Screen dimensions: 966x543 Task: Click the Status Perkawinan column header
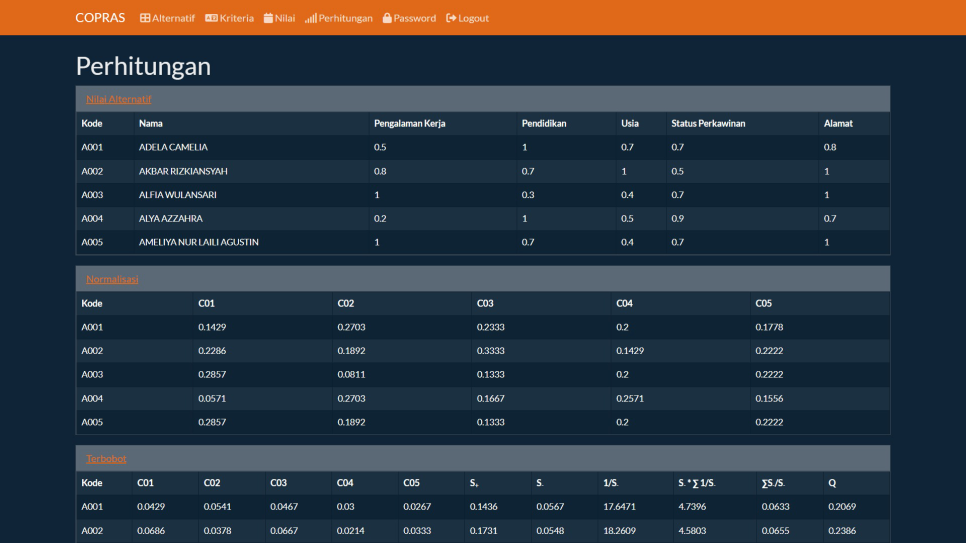pos(708,123)
